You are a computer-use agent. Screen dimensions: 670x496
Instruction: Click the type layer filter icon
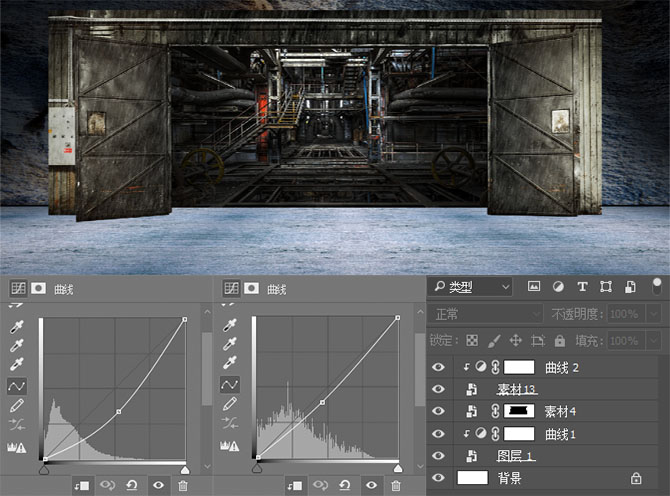tap(583, 288)
